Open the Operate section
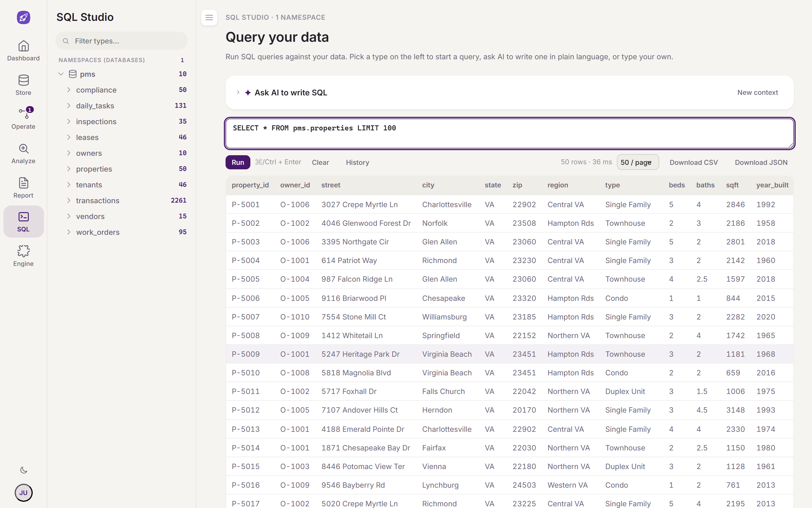The image size is (812, 508). 23,119
